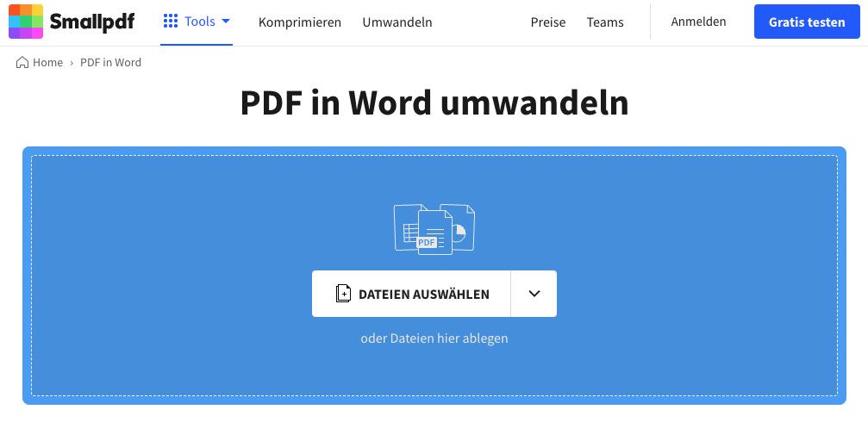Expand upload source options chevron
Screen dimensions: 868x422
pyautogui.click(x=534, y=294)
